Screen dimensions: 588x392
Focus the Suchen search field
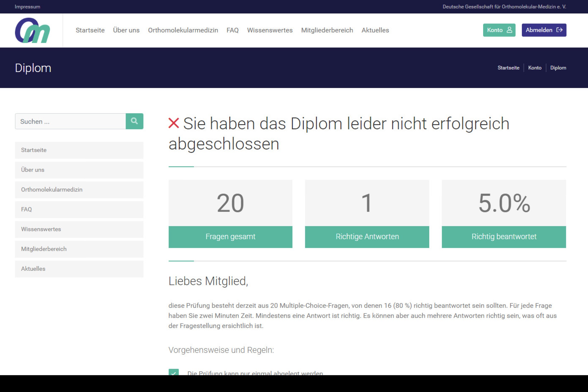click(70, 122)
